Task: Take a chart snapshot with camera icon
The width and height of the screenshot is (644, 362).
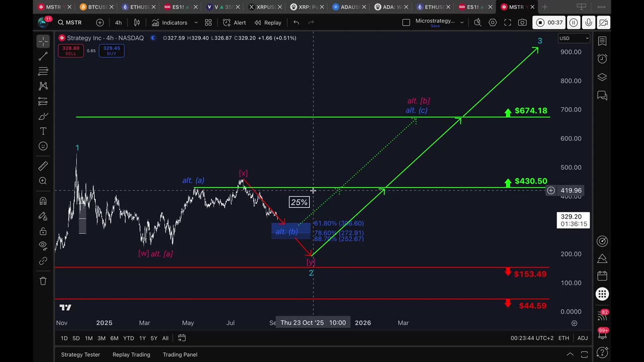Action: coord(523,23)
